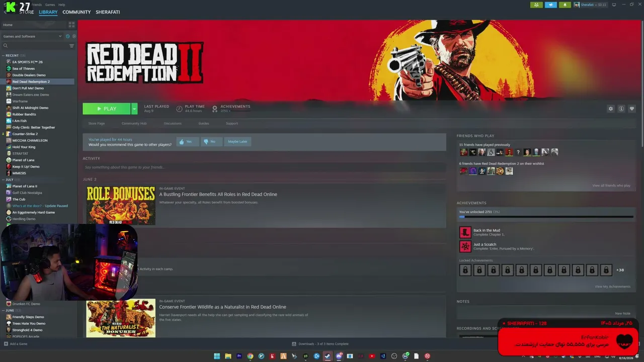Screen dimensions: 644x362
Task: Open the Help menu
Action: point(61,5)
